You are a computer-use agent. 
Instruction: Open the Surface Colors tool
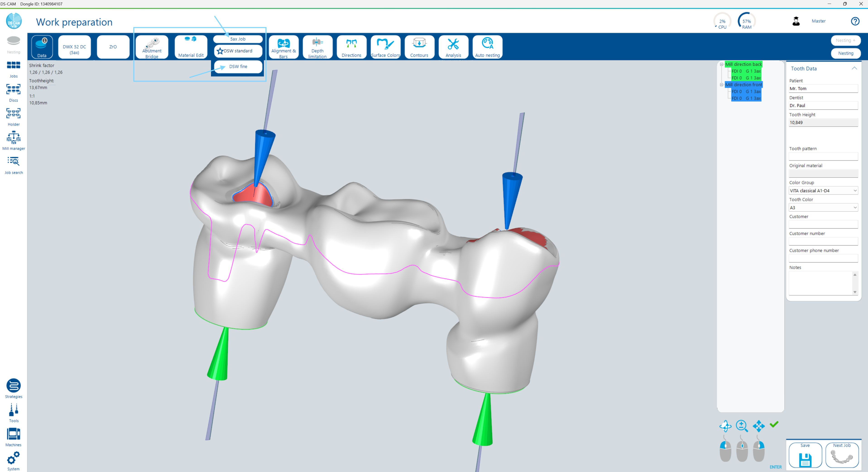pos(385,47)
